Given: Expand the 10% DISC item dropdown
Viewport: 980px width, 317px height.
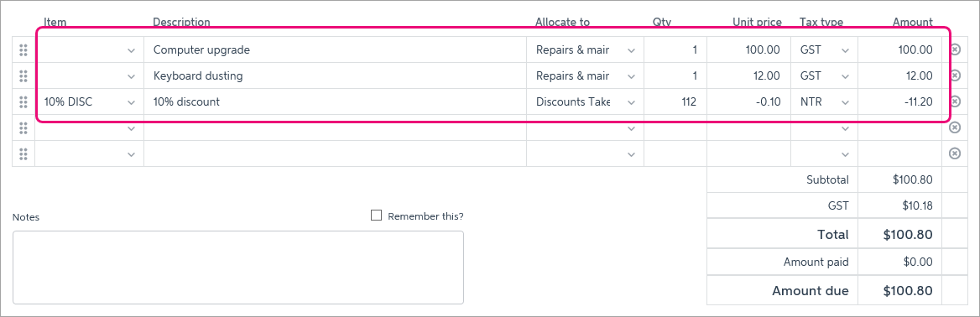Looking at the screenshot, I should coord(90,101).
